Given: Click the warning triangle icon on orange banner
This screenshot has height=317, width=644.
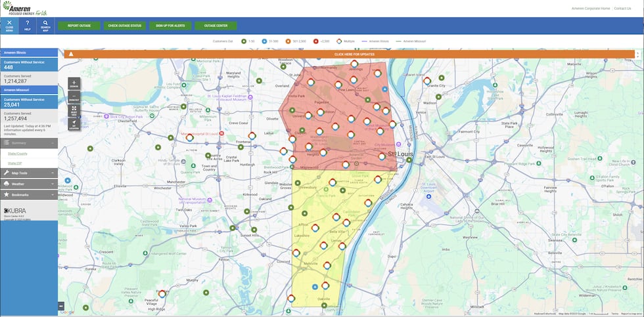Looking at the screenshot, I should [71, 54].
